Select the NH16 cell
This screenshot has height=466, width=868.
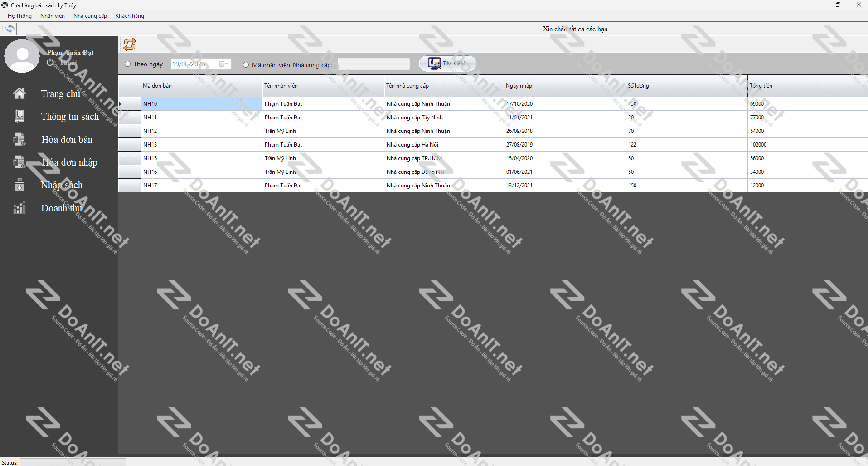(x=201, y=172)
